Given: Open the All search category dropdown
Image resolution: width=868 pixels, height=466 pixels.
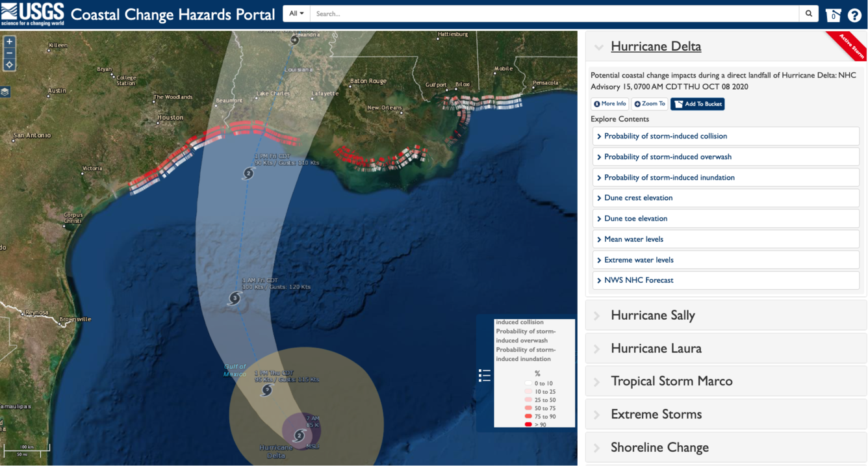Looking at the screenshot, I should tap(297, 14).
